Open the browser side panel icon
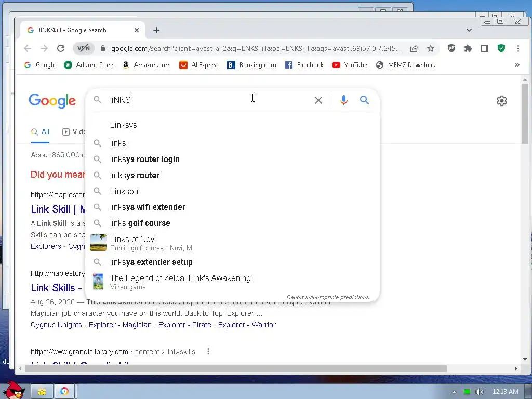Viewport: 532px width, 399px height. coord(485,48)
